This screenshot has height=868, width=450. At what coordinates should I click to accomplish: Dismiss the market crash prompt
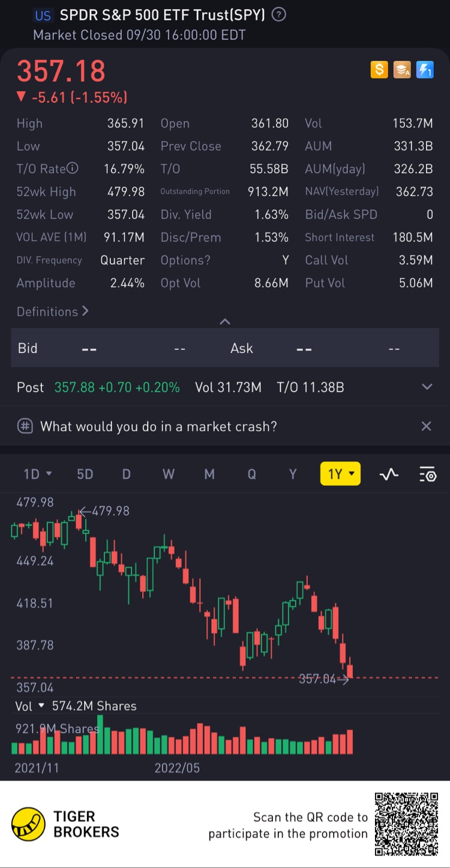pyautogui.click(x=426, y=426)
